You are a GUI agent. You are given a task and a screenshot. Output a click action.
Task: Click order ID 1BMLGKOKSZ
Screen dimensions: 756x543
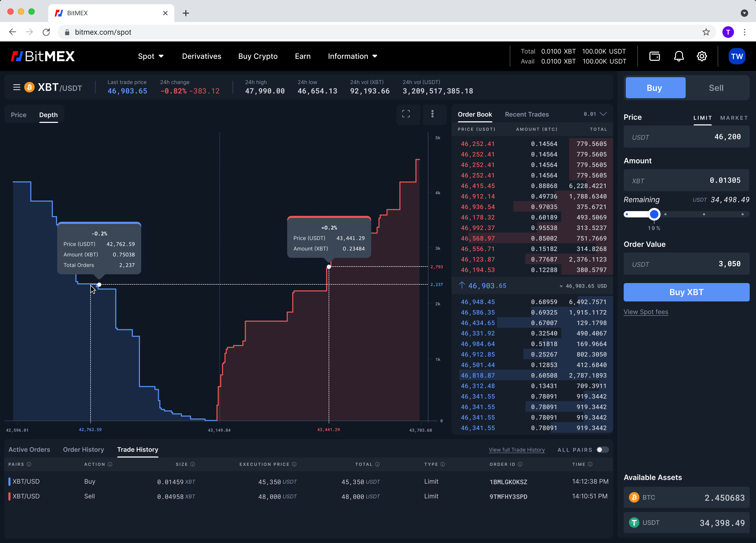tap(508, 482)
